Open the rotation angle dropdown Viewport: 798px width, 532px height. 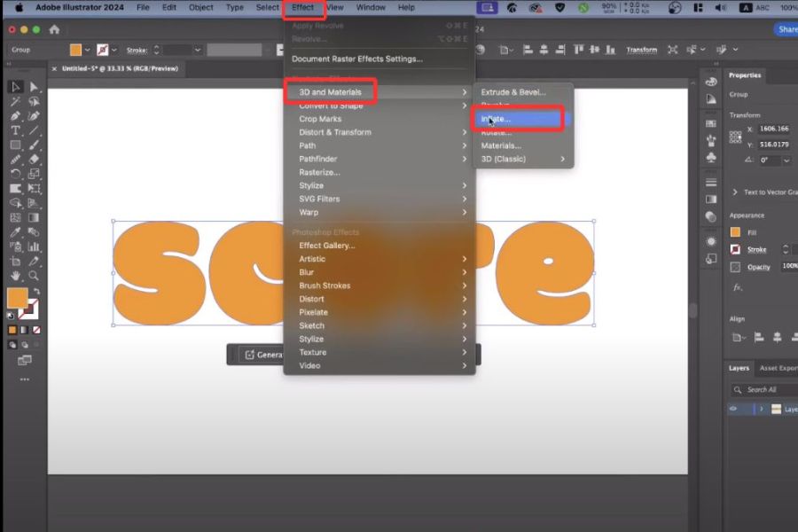click(786, 160)
